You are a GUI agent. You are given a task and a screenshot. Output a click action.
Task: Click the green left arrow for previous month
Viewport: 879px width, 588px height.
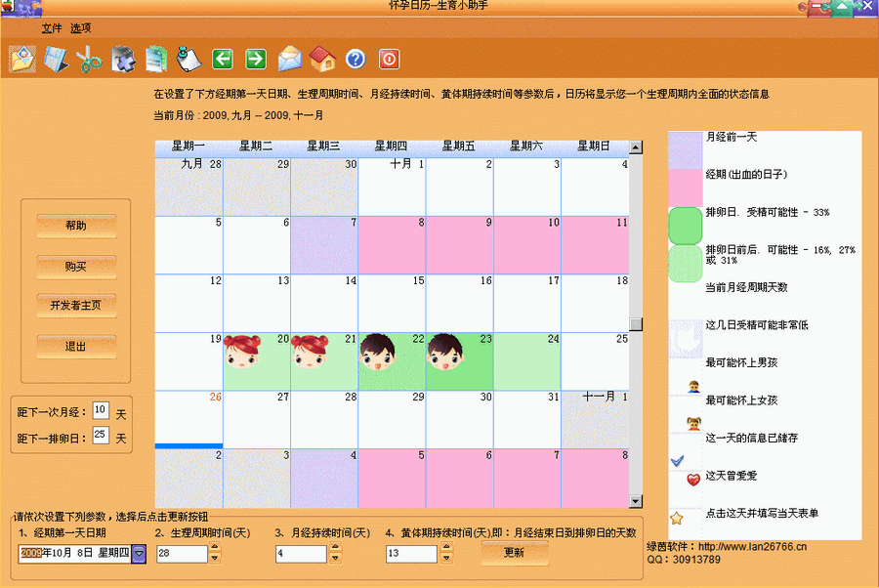point(222,59)
